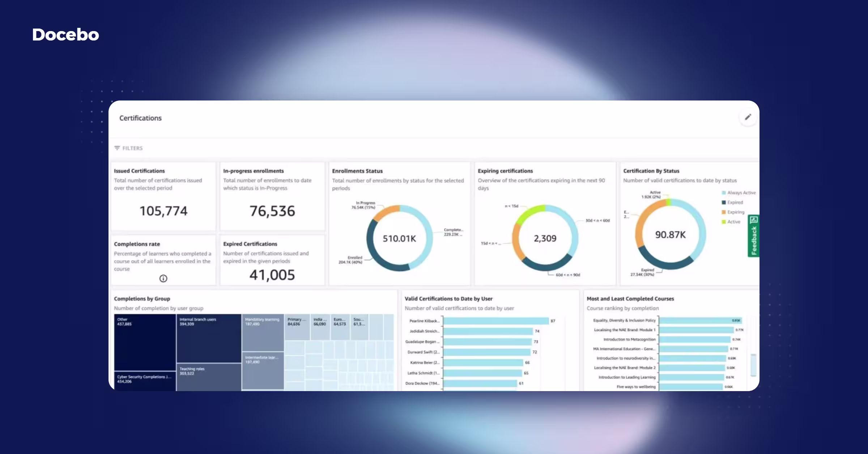Select the Primary 84,636 treemap tile
Image resolution: width=868 pixels, height=454 pixels.
coord(297,327)
